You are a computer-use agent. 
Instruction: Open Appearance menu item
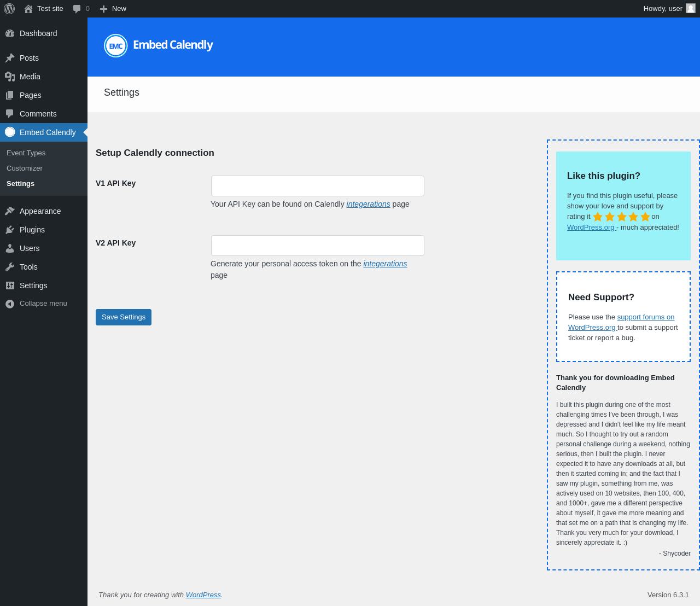[44, 211]
